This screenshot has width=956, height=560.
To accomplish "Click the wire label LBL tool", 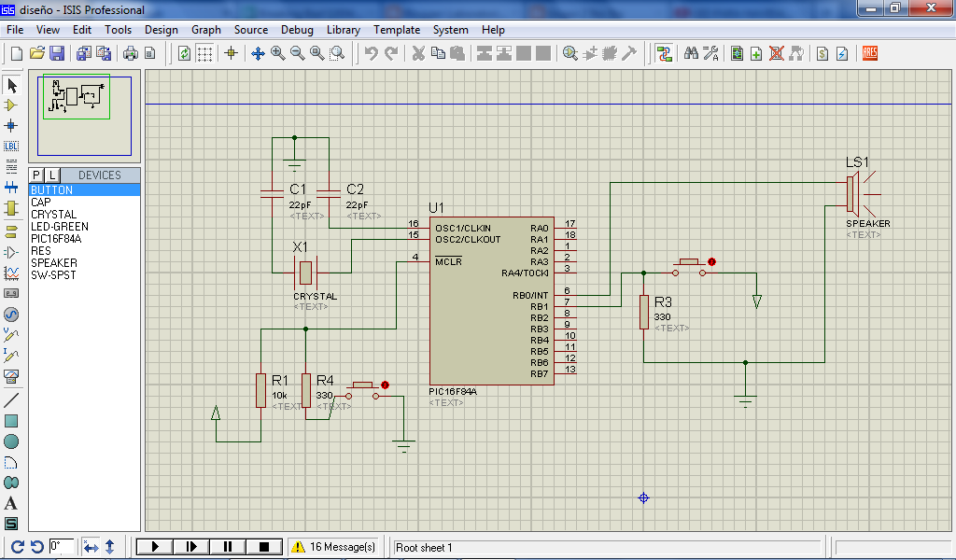I will click(x=11, y=146).
